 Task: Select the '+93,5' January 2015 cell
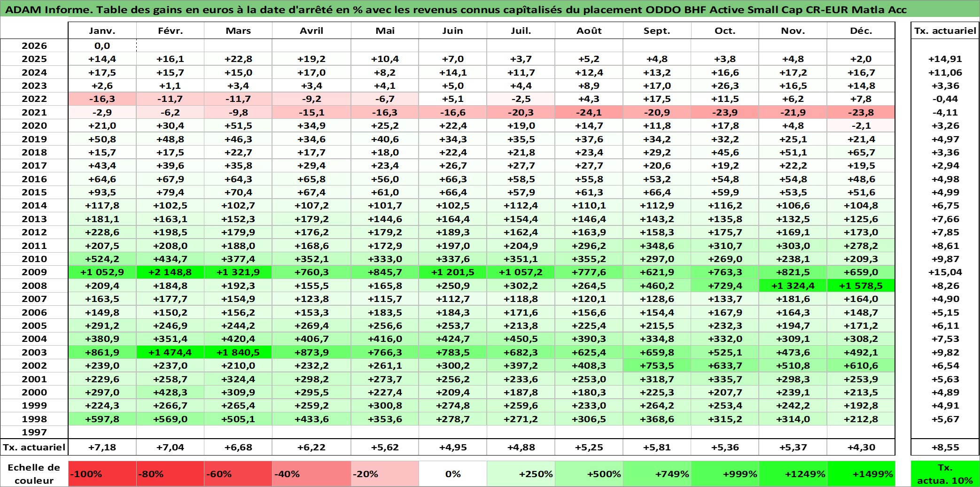[102, 192]
